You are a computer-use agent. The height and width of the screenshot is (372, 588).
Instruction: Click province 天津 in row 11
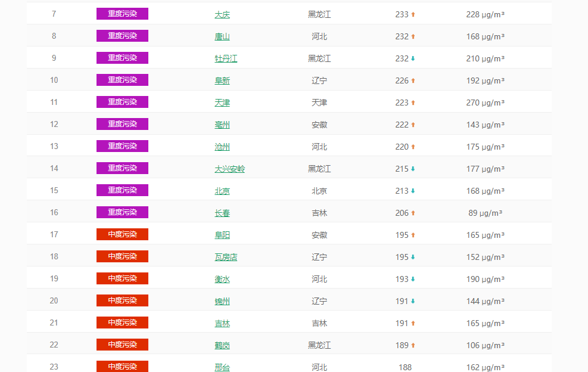[x=319, y=103]
